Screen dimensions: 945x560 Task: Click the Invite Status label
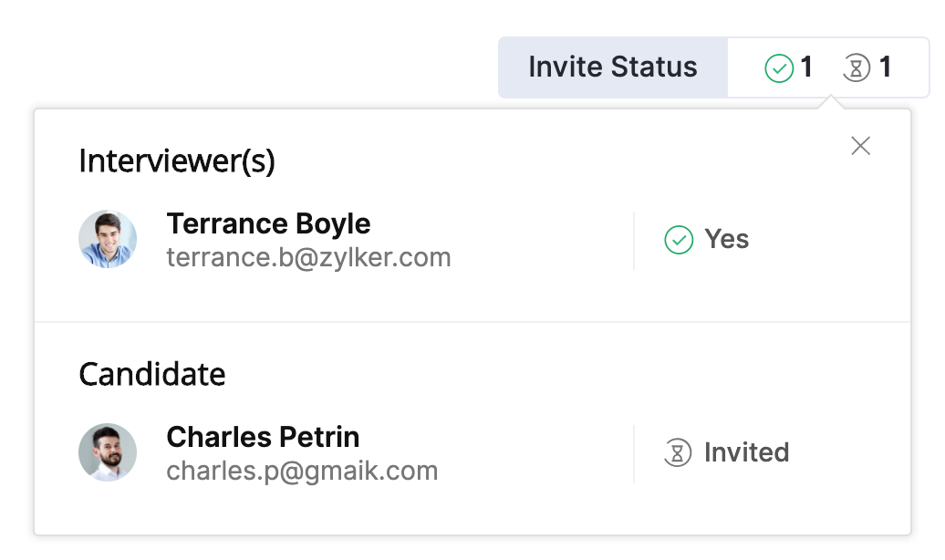pos(613,67)
